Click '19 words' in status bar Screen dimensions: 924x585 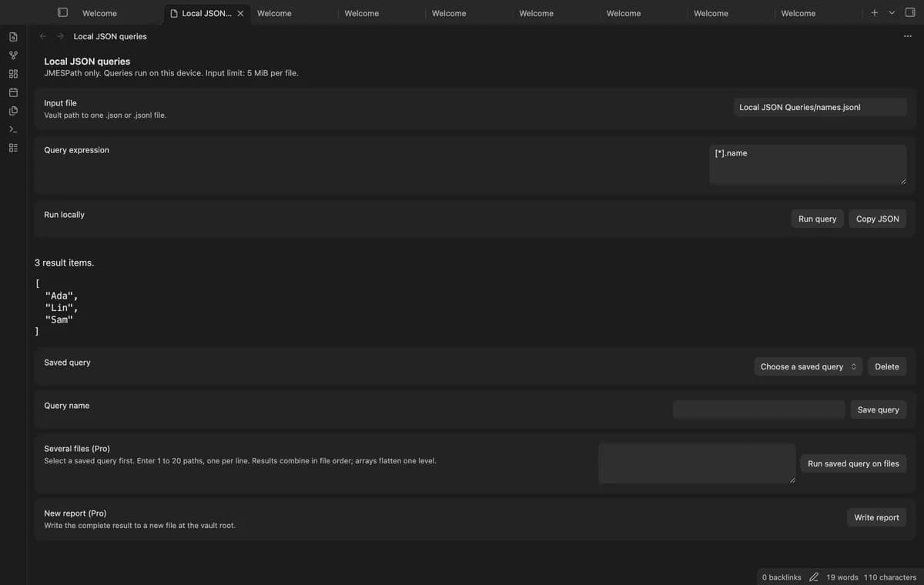coord(842,577)
